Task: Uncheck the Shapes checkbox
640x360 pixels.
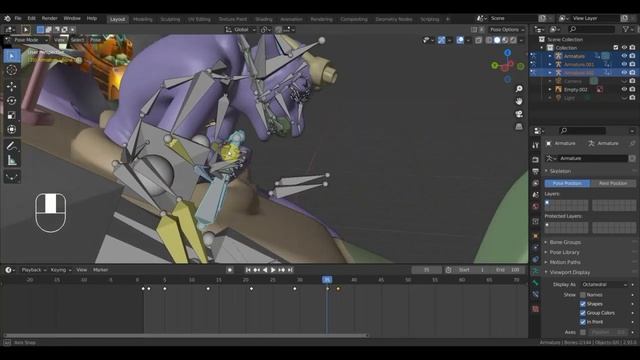Action: click(583, 304)
